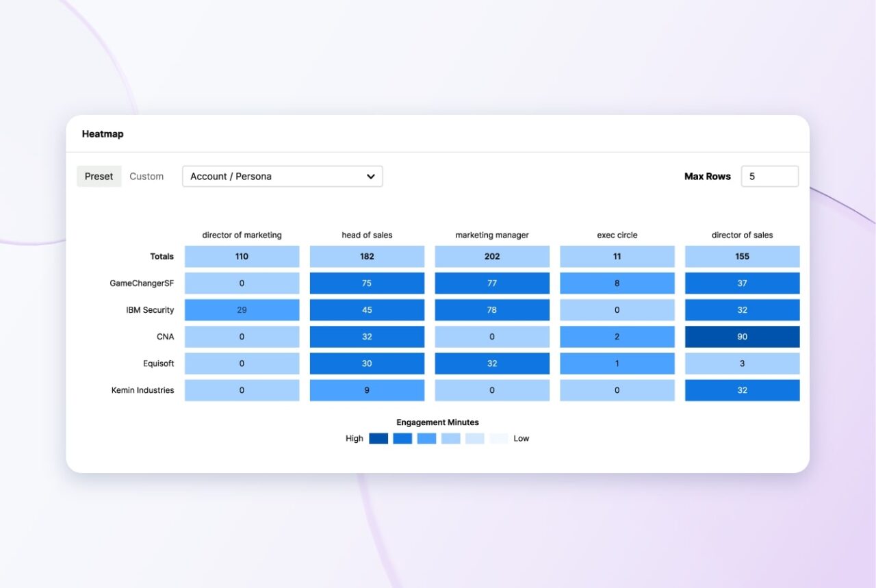Click the darkest High engagement legend swatch
876x588 pixels.
(x=378, y=439)
